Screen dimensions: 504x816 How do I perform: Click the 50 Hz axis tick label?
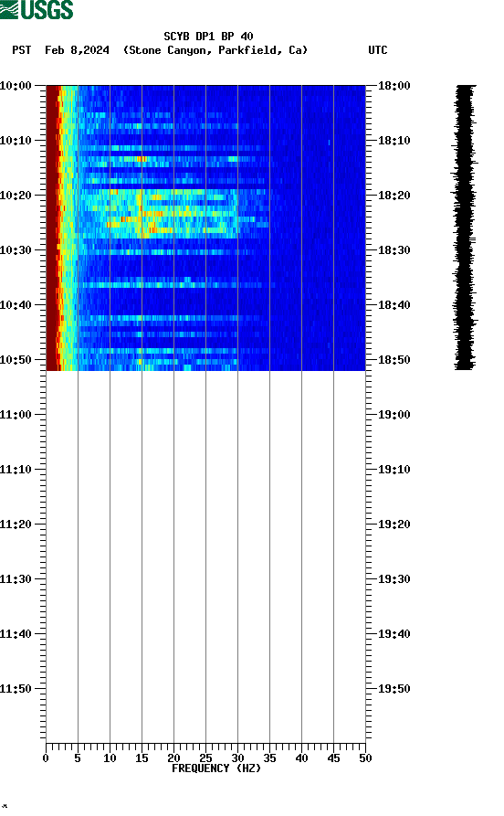coord(365,758)
